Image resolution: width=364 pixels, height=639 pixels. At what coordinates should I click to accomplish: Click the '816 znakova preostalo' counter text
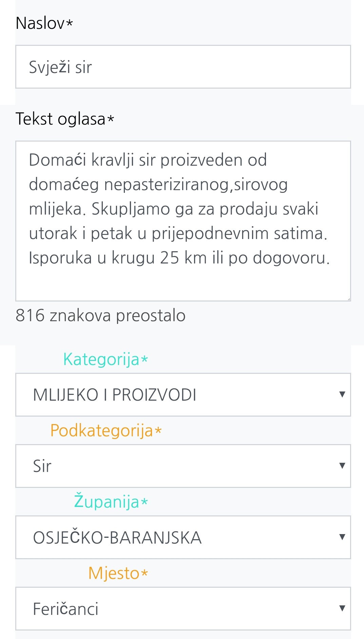[100, 315]
